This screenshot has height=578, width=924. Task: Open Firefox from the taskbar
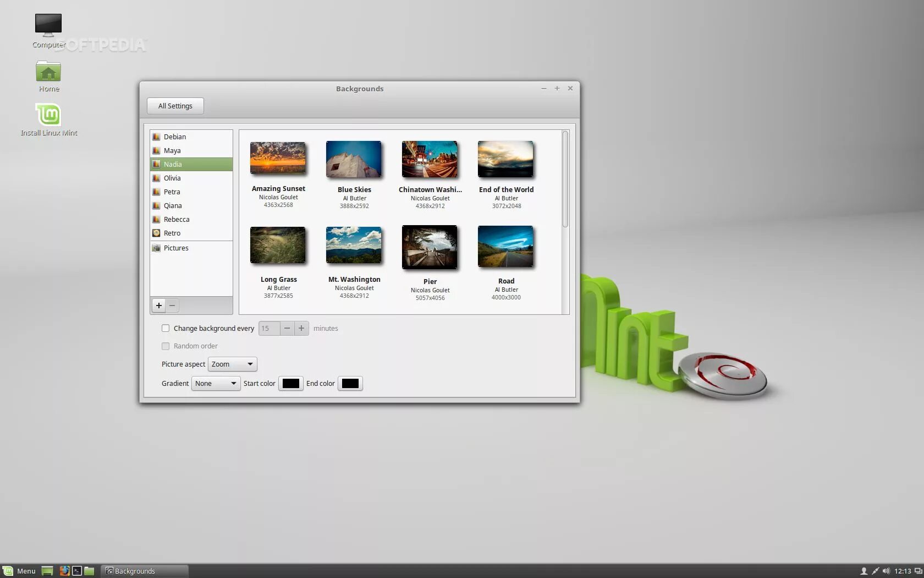click(65, 571)
